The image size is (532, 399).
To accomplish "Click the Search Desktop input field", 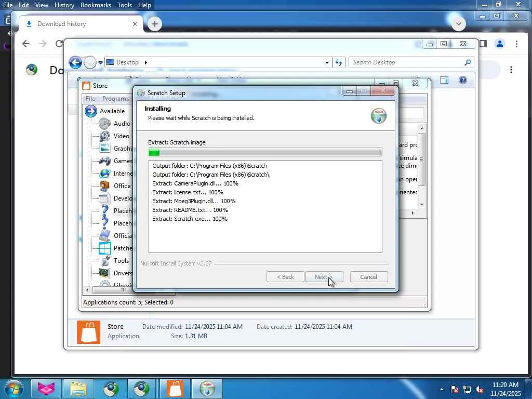I will 411,62.
